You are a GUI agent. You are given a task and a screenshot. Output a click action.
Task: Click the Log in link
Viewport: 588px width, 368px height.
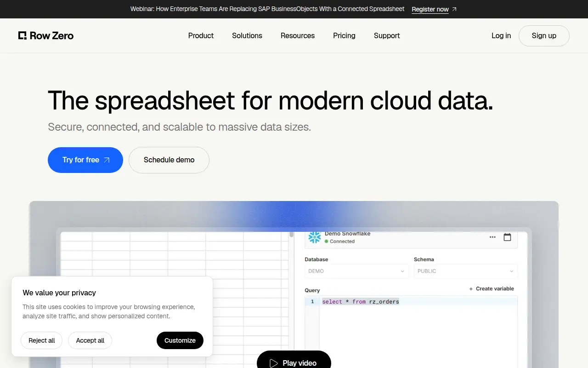coord(501,35)
